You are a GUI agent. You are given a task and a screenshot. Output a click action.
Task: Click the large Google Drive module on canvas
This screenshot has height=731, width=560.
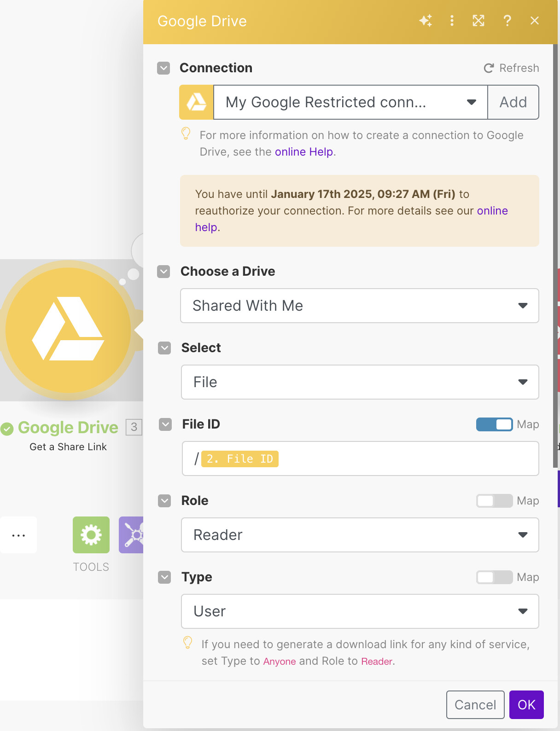(x=68, y=330)
